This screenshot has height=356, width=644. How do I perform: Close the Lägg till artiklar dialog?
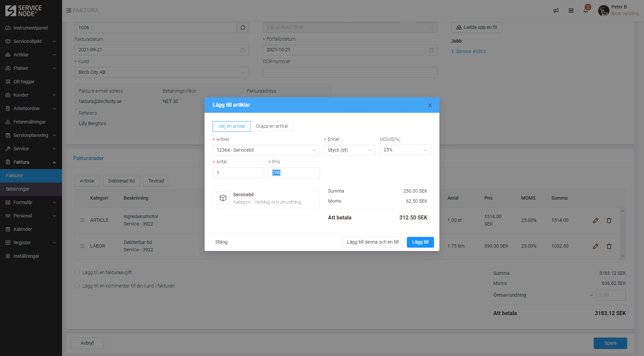430,105
